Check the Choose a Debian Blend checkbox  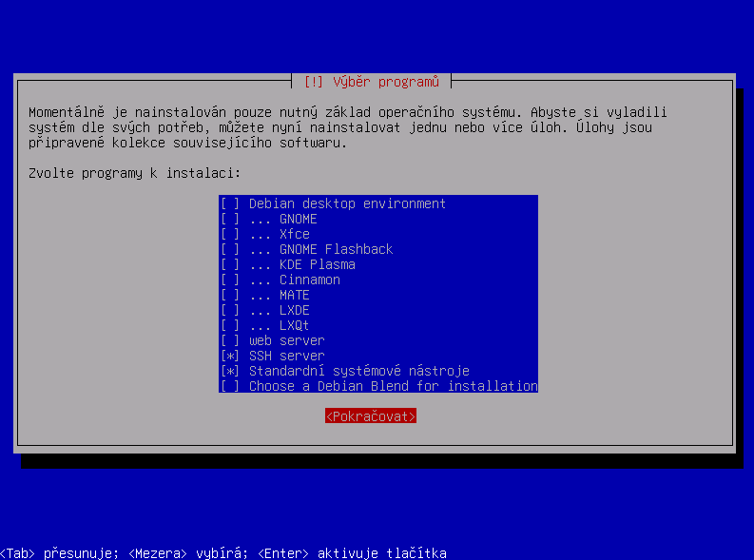pyautogui.click(x=230, y=386)
